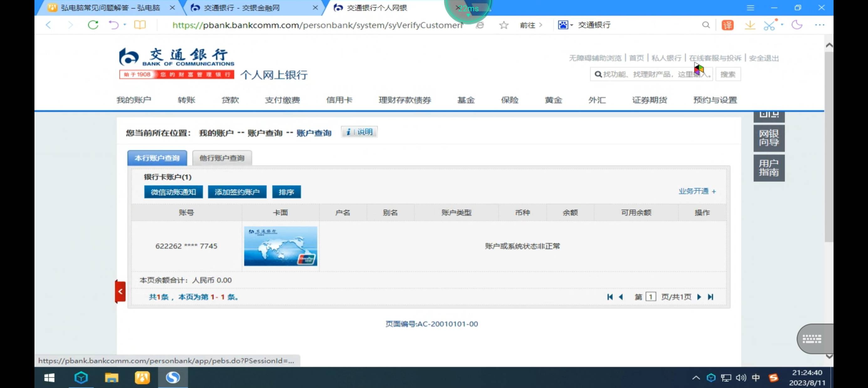Open 无障碍辅助浏览 link
The width and height of the screenshot is (868, 388).
pyautogui.click(x=595, y=58)
